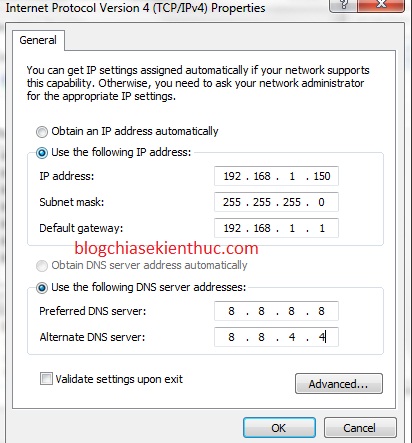Switch to the General tab

(38, 40)
